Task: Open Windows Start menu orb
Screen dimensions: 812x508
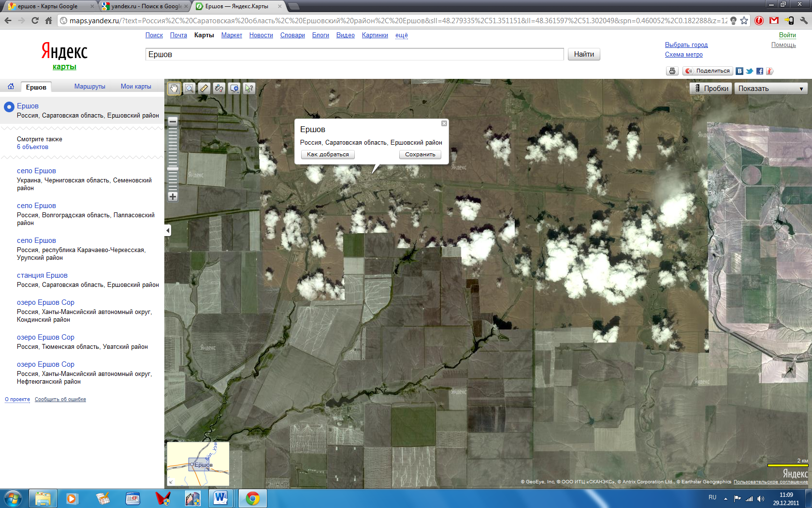Action: 13,498
